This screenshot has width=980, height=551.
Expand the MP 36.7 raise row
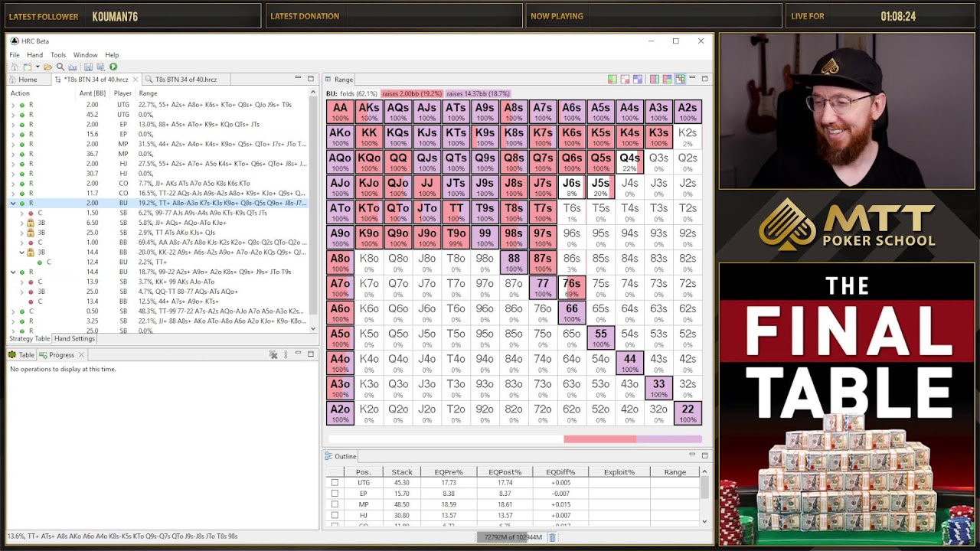(x=13, y=154)
